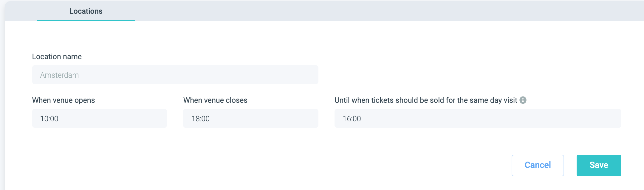Switch to the Locations tab
The width and height of the screenshot is (644, 190).
click(86, 11)
